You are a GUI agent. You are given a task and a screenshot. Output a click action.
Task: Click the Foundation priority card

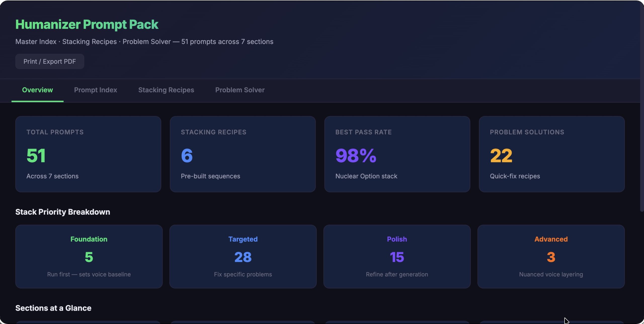tap(89, 256)
